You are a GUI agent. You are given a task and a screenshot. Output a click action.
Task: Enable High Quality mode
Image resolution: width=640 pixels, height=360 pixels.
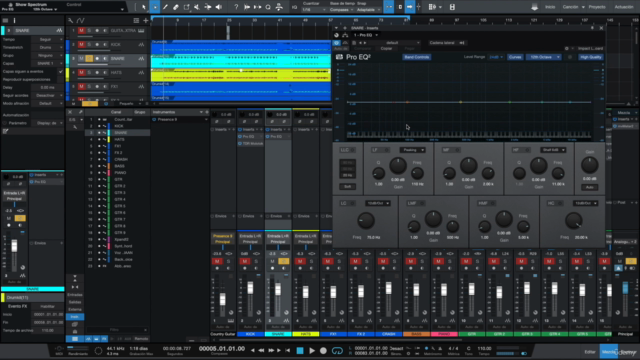591,57
